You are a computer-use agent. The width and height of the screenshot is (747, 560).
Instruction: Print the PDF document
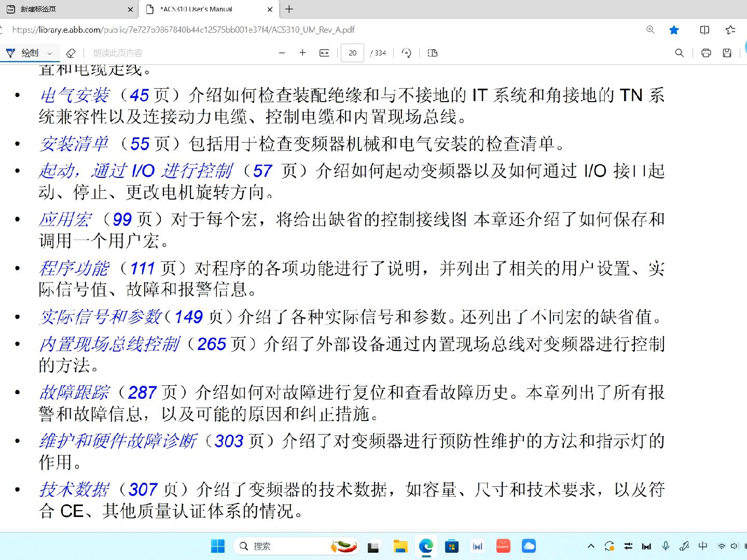point(706,53)
